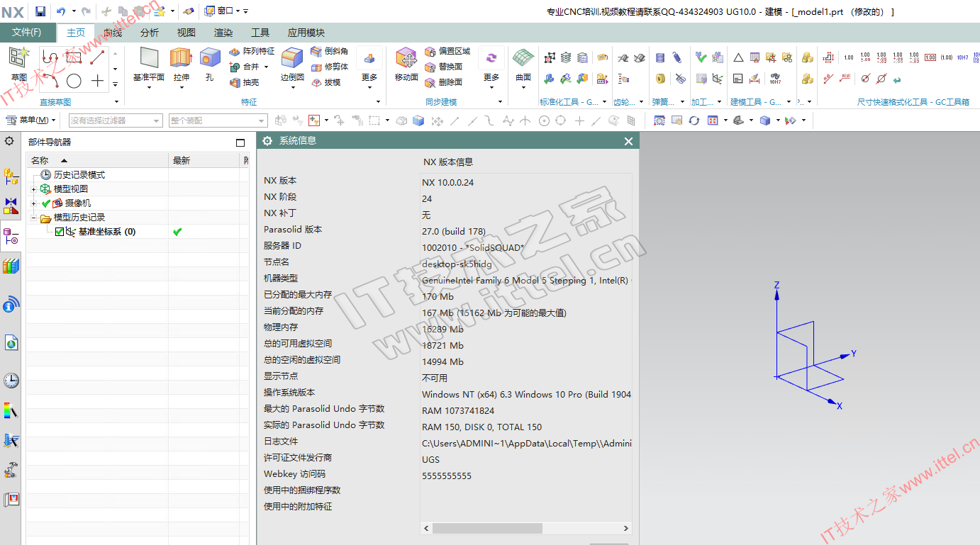Select the 孔 hole tool
980x545 pixels.
(209, 64)
